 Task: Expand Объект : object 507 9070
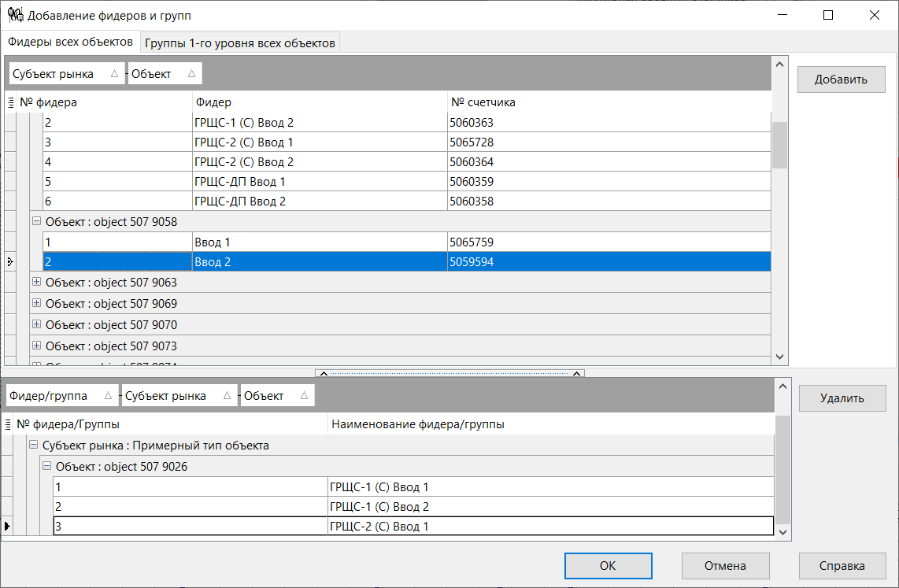pos(36,324)
